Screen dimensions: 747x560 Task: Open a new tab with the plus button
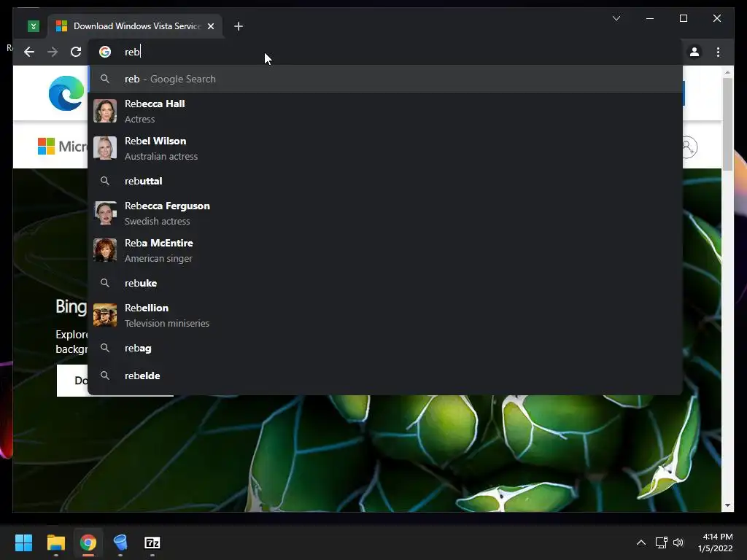click(x=239, y=26)
